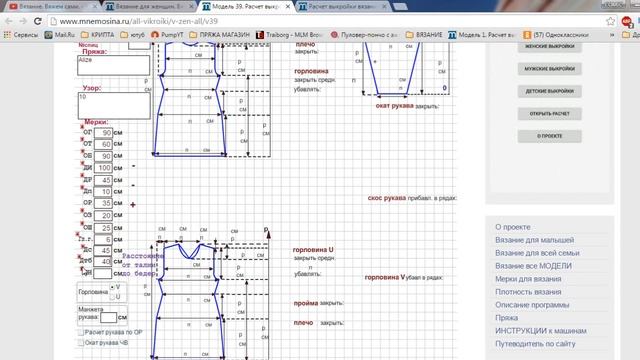
Task: Open the Мерки для вязания link
Action: pos(528,279)
